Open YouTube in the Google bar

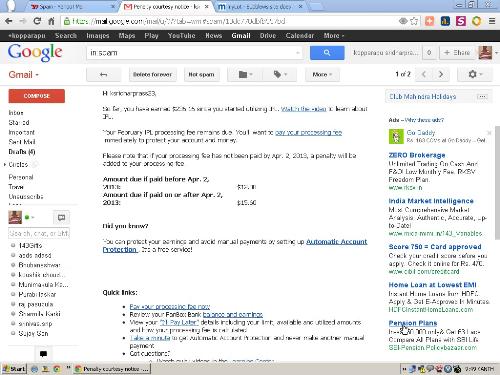tap(182, 36)
